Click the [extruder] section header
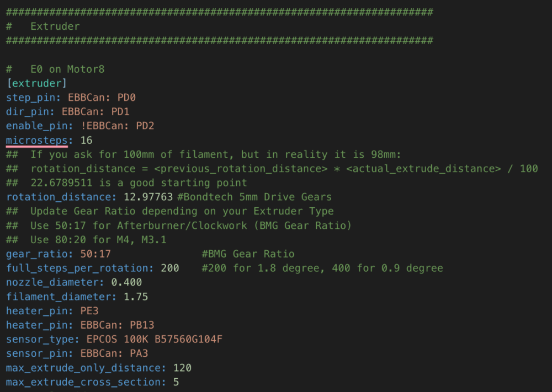Screen dimensions: 552x392 click(36, 83)
